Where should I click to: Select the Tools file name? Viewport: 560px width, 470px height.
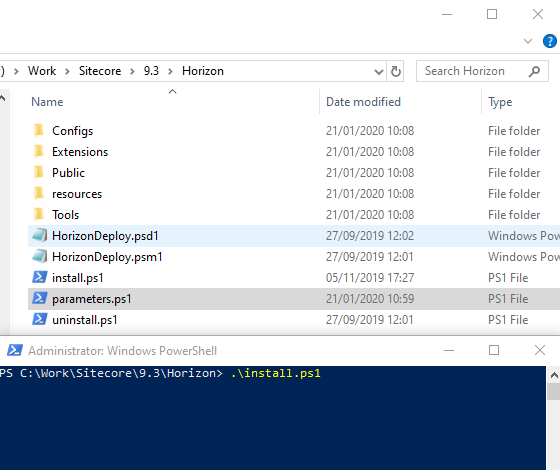point(66,215)
